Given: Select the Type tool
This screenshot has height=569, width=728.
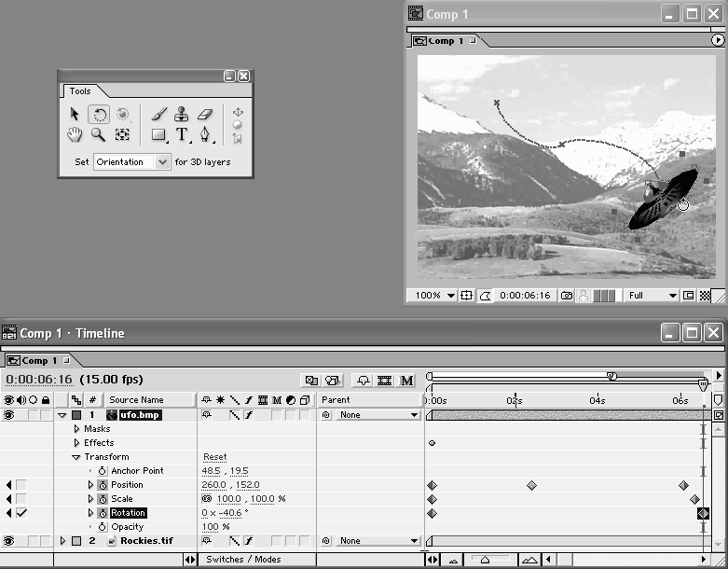Looking at the screenshot, I should point(182,135).
